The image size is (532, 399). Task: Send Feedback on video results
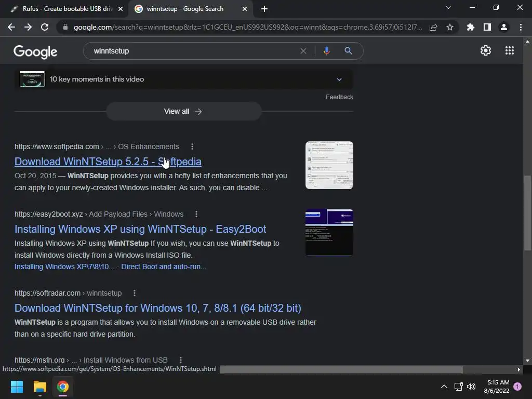click(339, 97)
